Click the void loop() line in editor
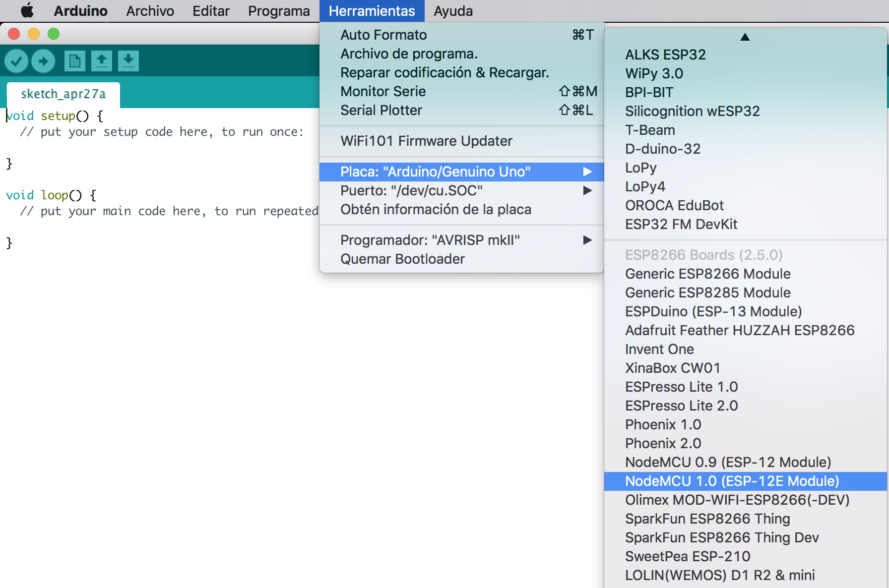 pyautogui.click(x=52, y=195)
